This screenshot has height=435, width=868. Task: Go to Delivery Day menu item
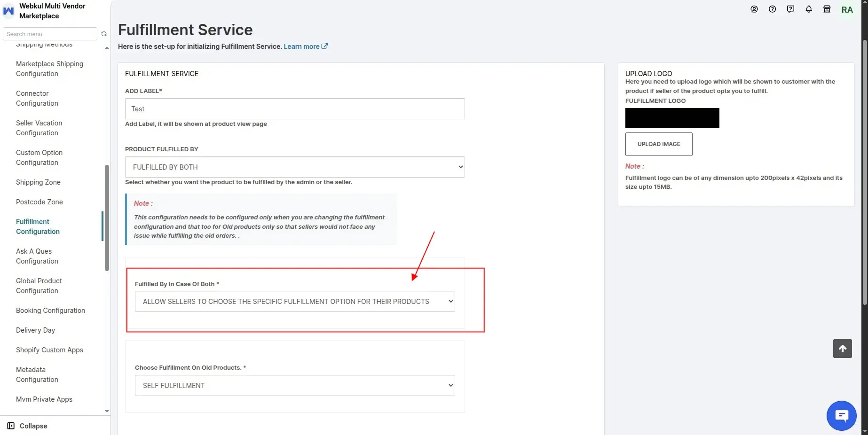coord(35,330)
